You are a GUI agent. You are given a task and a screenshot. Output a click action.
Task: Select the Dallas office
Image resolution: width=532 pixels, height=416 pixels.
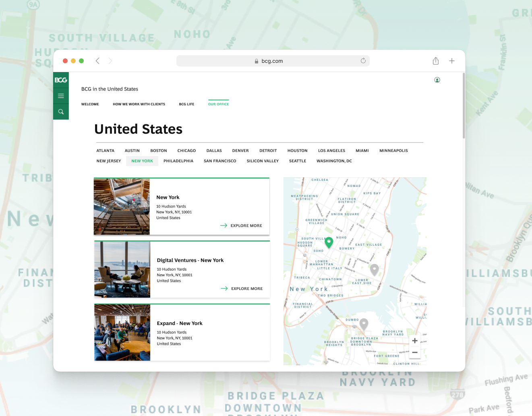(x=214, y=151)
